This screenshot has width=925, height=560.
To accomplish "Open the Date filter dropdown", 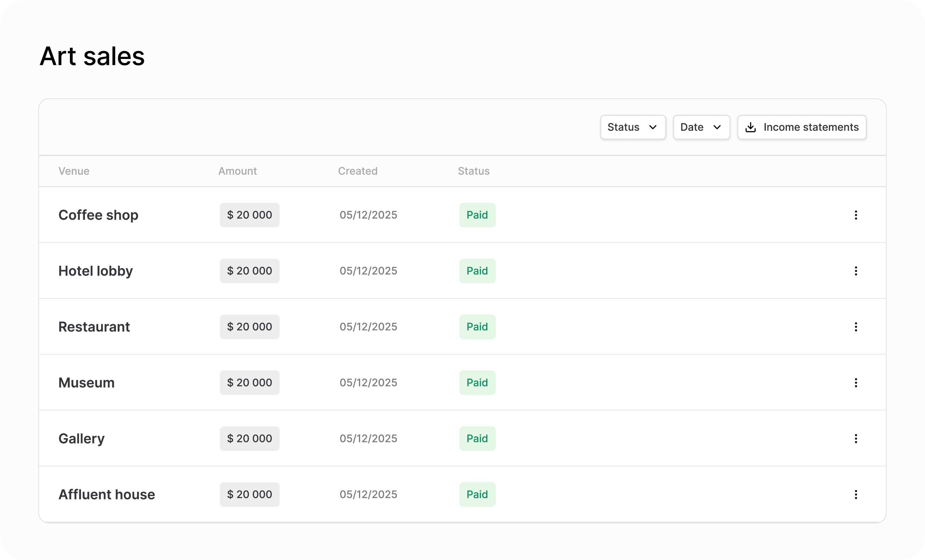I will (x=701, y=127).
